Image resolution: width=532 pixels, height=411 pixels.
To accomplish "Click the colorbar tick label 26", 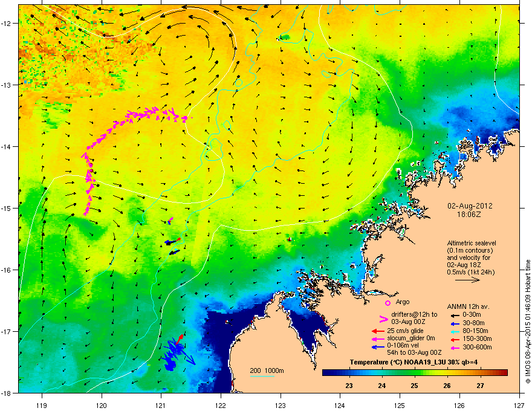I will 447,386.
